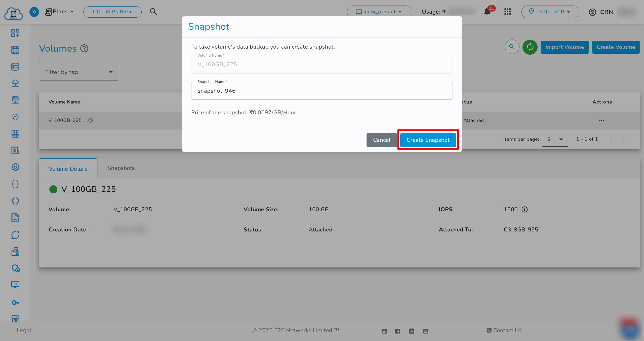Open sidebar settings via the gear icon
The width and height of the screenshot is (644, 341).
pos(15,167)
